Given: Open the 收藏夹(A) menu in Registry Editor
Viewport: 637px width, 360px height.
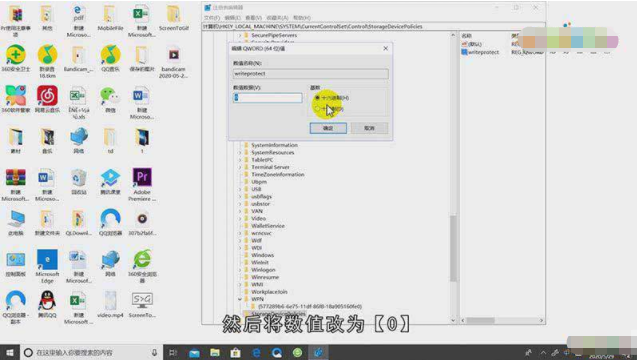Looking at the screenshot, I should pyautogui.click(x=277, y=18).
